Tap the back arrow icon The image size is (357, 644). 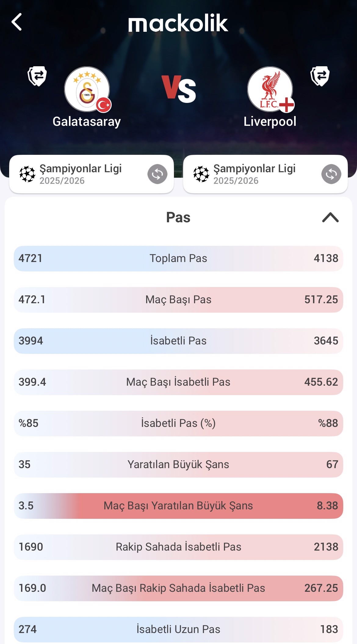[17, 22]
